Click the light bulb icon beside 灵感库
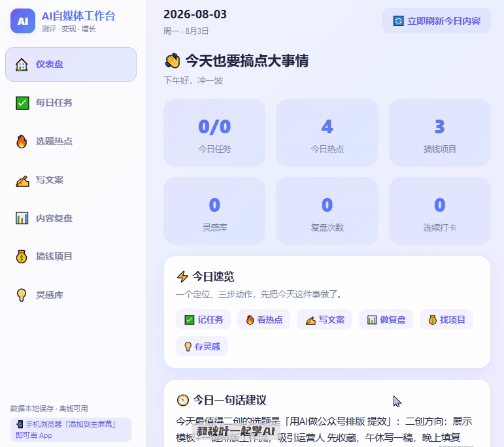 pos(21,295)
